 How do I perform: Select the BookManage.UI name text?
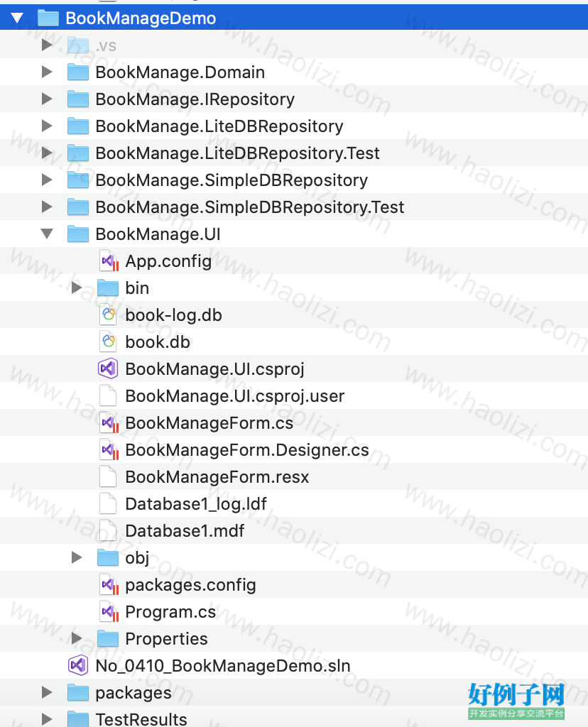coord(158,234)
